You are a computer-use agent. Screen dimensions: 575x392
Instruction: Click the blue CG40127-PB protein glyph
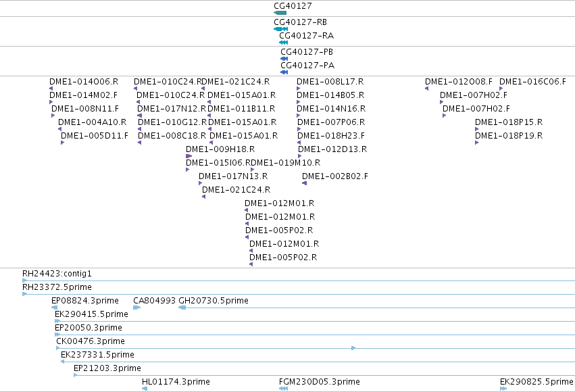(x=284, y=59)
